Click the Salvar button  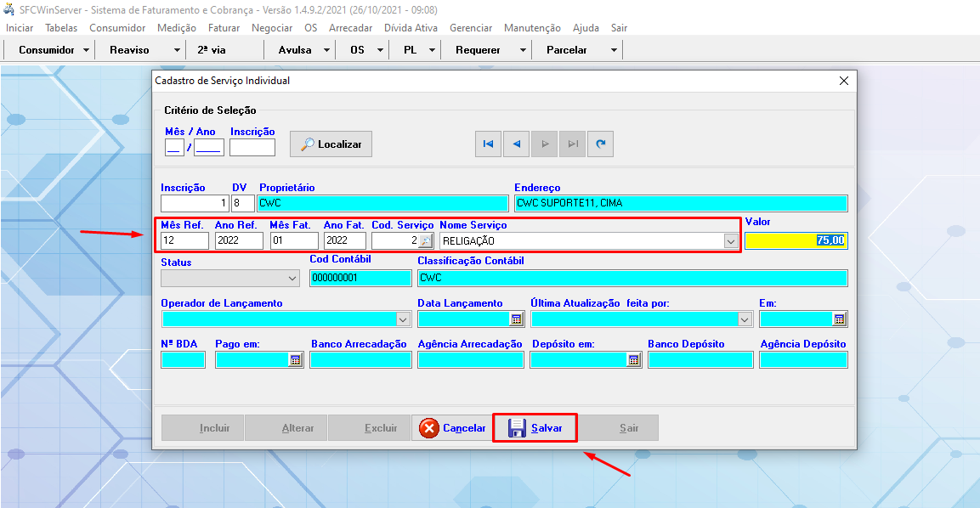click(535, 428)
